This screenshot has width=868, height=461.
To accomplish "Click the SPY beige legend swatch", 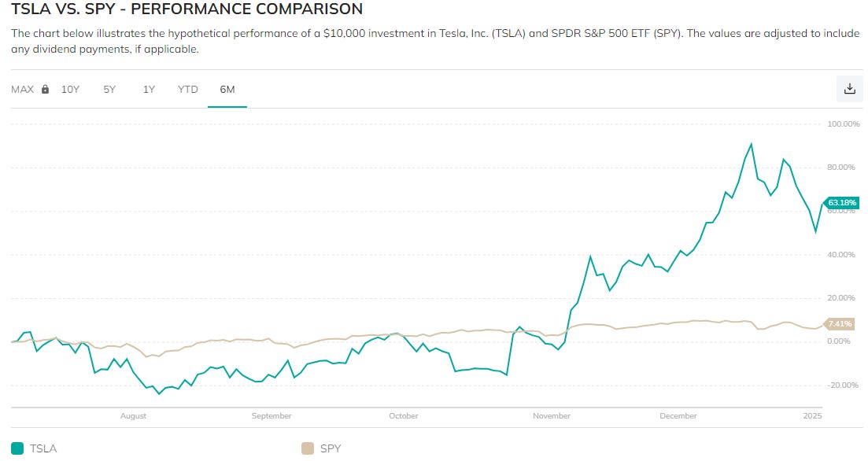I will pos(307,448).
